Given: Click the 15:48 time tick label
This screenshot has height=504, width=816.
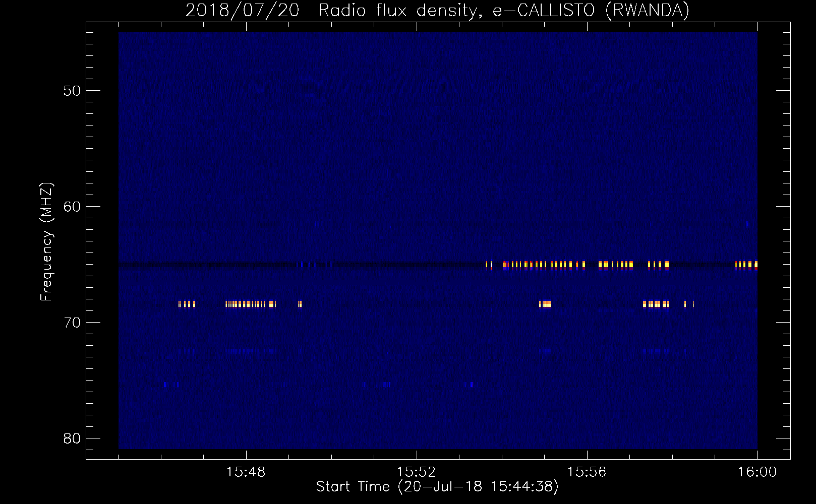Looking at the screenshot, I should tap(246, 472).
